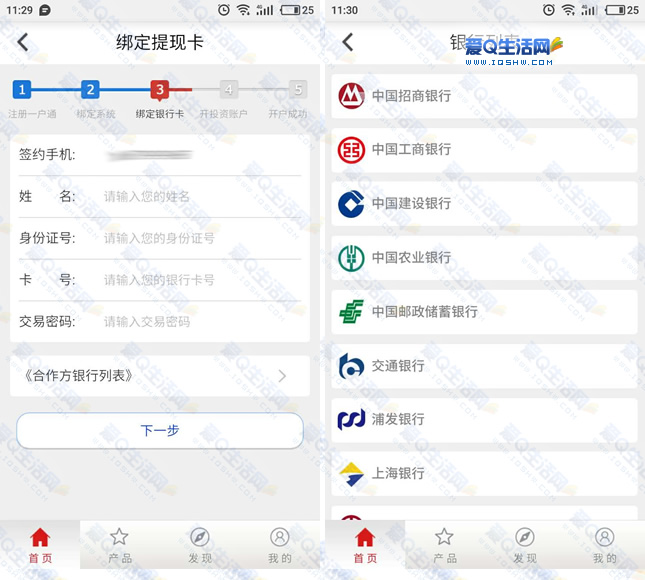Click the message notification icon beside 11:29
Screen dimensions: 645x580
click(x=45, y=10)
